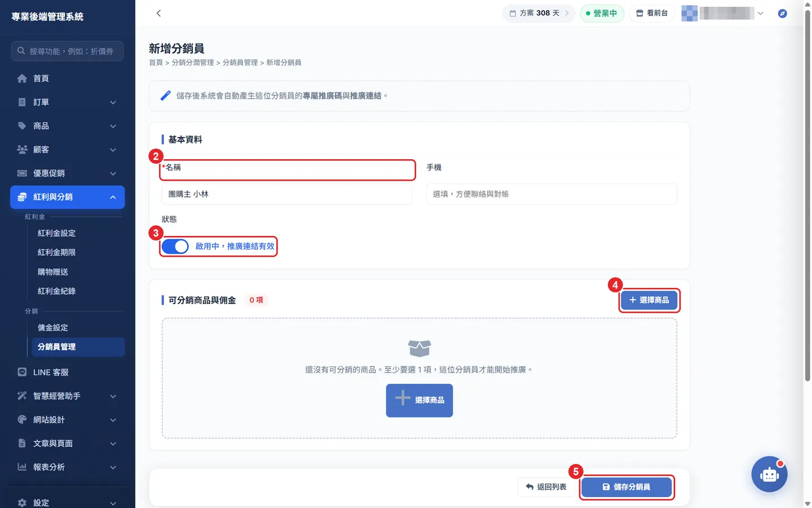Expand the 訂單 menu chevron
The width and height of the screenshot is (812, 508).
pos(113,102)
